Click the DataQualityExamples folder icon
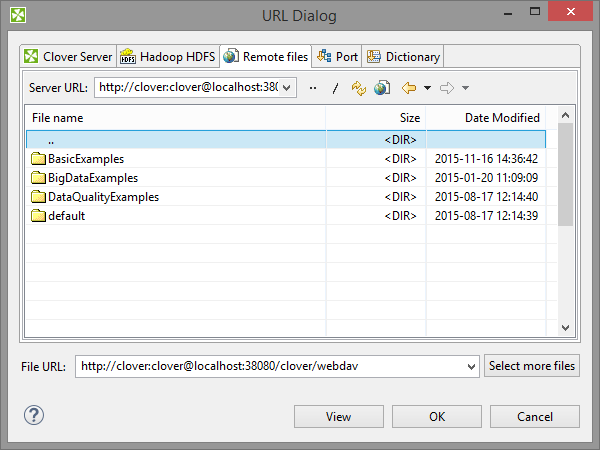The height and width of the screenshot is (450, 600). pyautogui.click(x=38, y=197)
